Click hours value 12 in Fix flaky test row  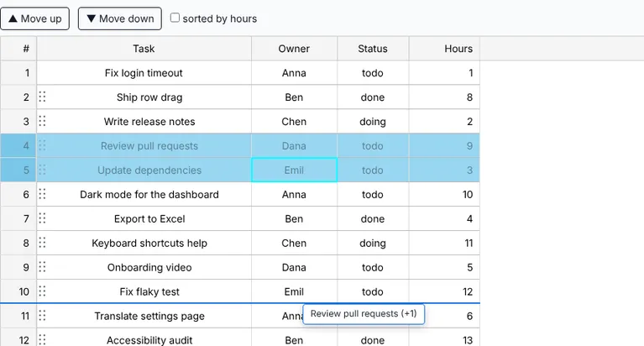tap(444, 291)
